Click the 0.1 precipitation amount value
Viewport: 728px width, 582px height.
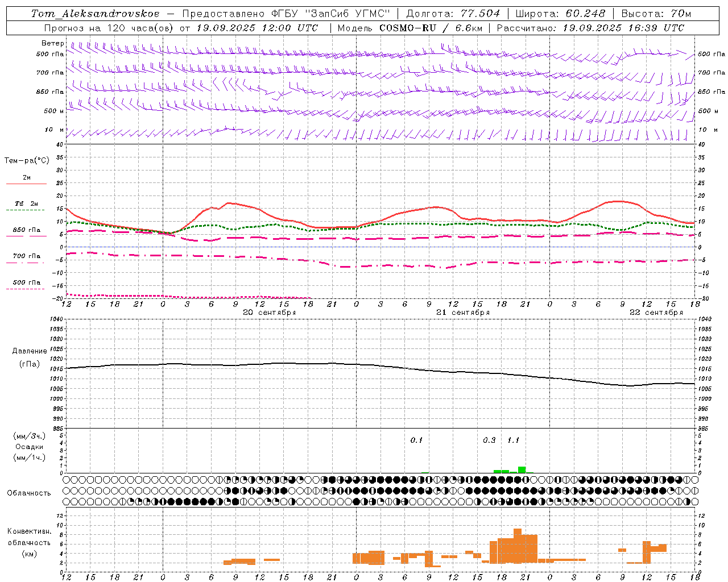click(416, 440)
